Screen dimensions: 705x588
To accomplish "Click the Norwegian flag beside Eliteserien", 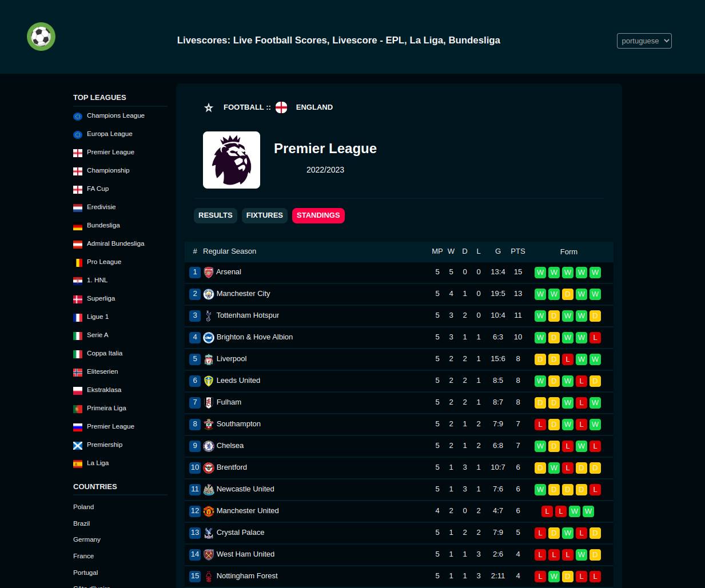I will coord(78,373).
